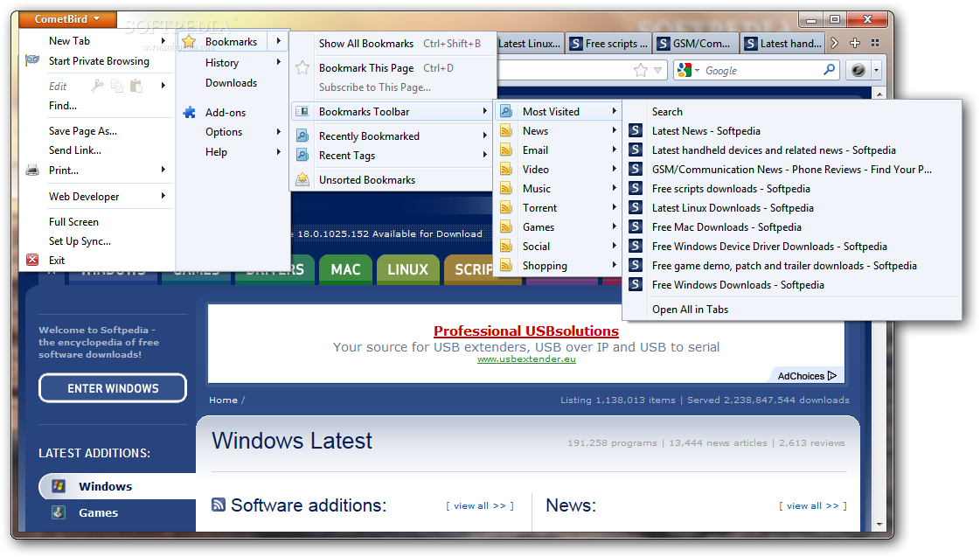Click the Home breadcrumb link

tap(223, 400)
